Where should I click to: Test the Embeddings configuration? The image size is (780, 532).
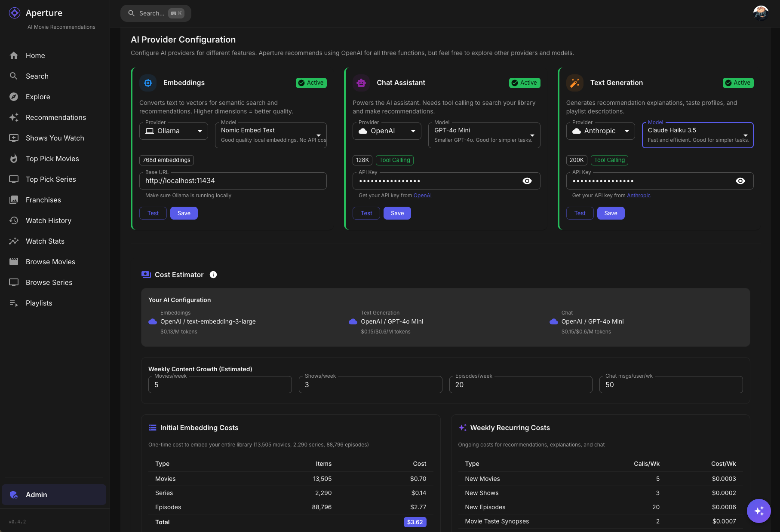point(153,213)
